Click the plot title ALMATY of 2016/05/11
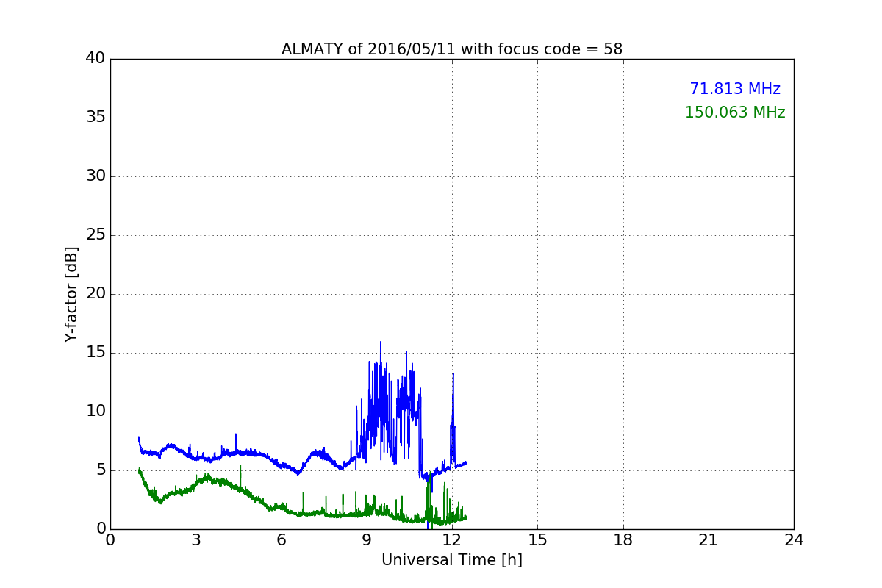Screen dimensions: 882x588 (x=452, y=49)
